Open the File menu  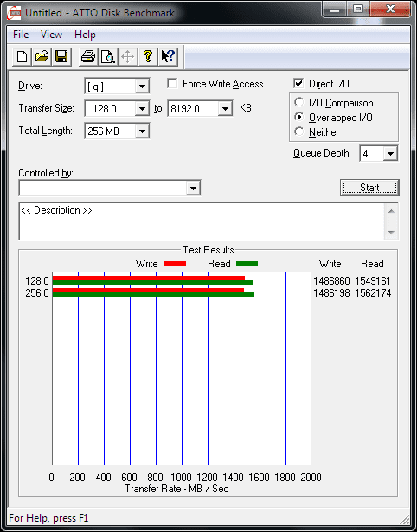tap(21, 35)
